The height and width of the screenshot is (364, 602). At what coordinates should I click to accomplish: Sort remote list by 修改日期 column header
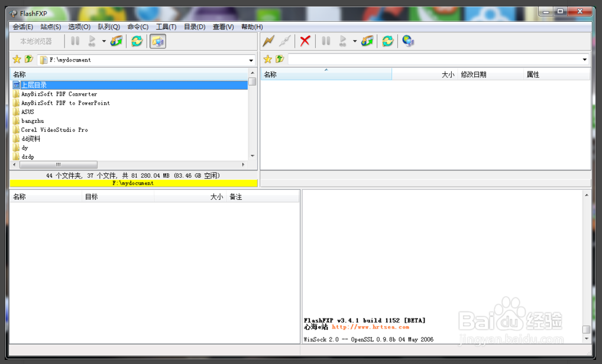(474, 74)
